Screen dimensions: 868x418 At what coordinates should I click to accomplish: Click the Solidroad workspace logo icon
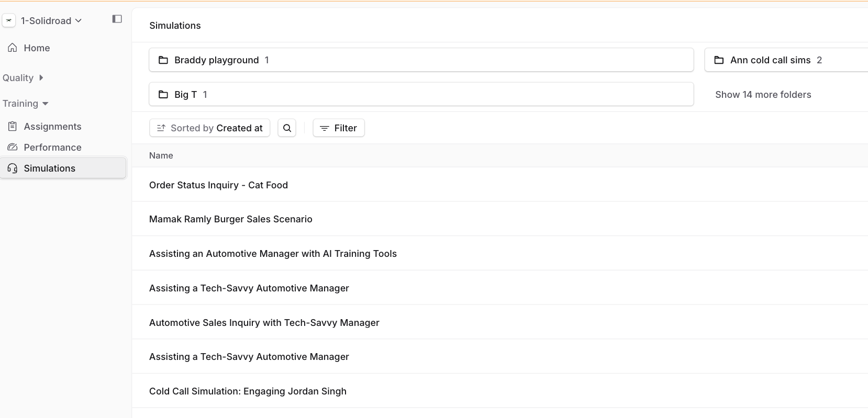point(9,20)
